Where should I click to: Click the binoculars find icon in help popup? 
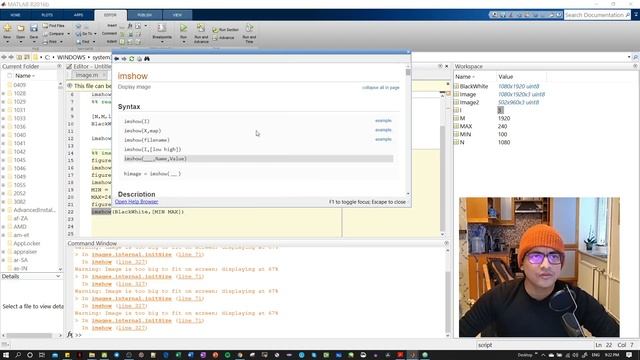(147, 59)
